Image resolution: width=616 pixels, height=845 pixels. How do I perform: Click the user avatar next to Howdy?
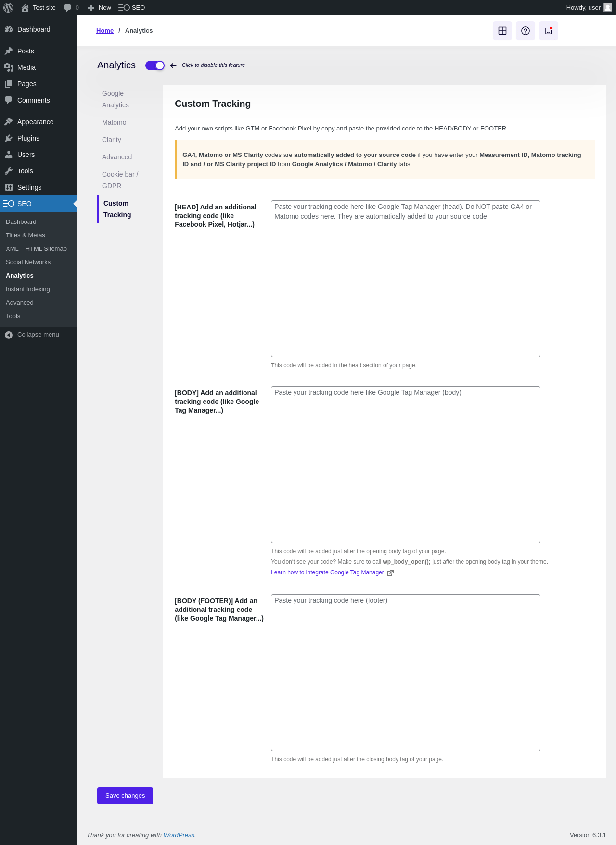[x=608, y=7]
